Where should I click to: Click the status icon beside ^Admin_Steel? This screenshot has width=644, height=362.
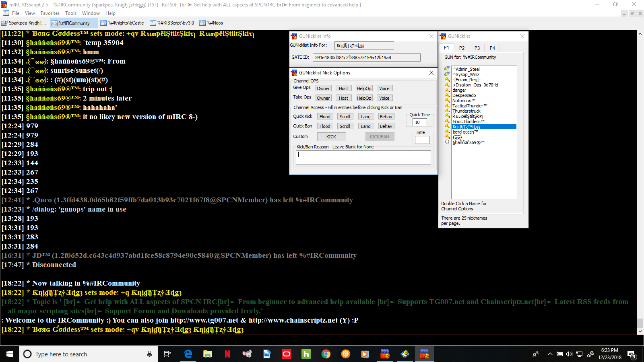[447, 69]
